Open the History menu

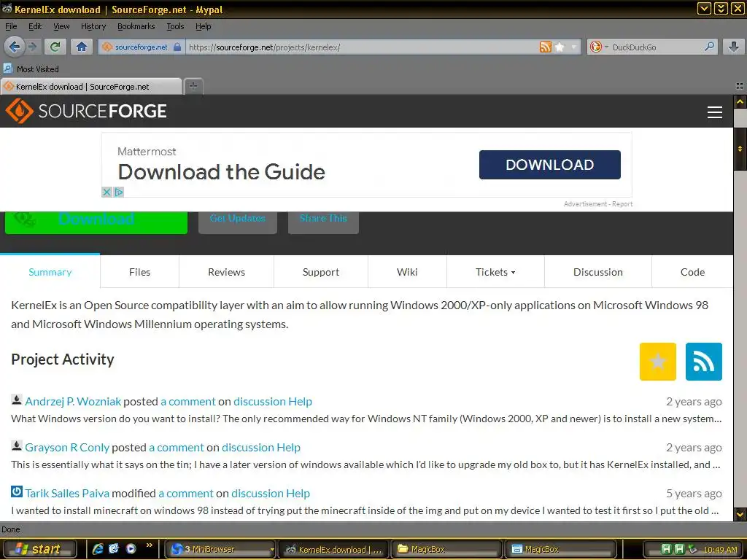(93, 26)
